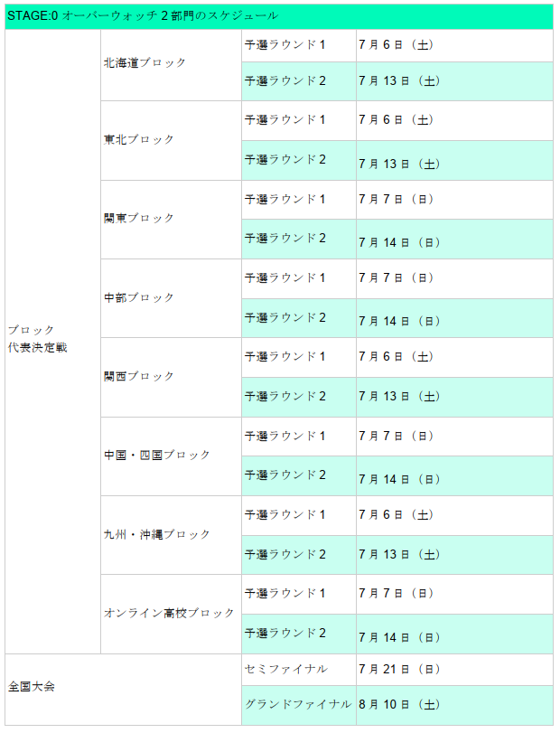Select the 8月10日（土） date cell
The height and width of the screenshot is (733, 560).
(455, 706)
